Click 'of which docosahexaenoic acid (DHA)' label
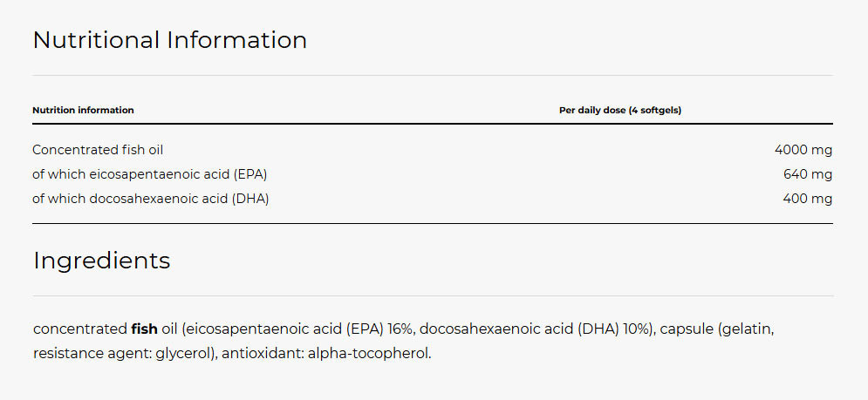The width and height of the screenshot is (868, 400). (x=151, y=200)
